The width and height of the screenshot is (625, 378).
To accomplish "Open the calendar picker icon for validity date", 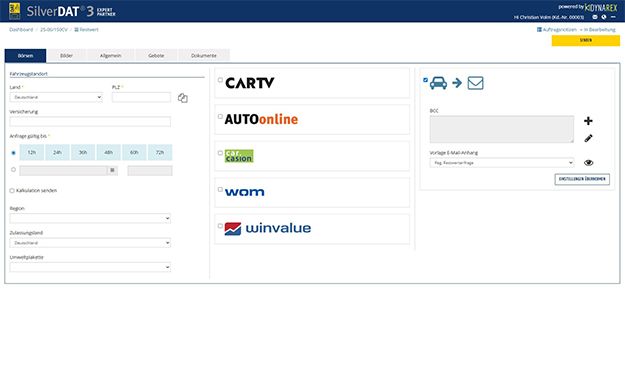I will (112, 170).
